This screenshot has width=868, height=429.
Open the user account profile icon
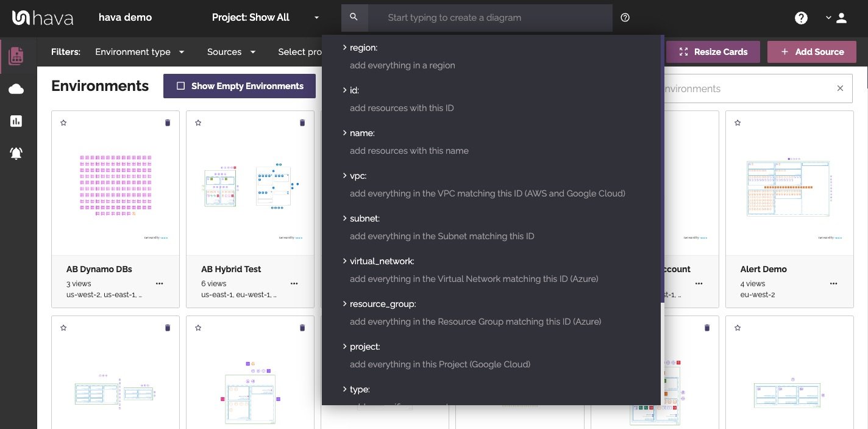841,18
